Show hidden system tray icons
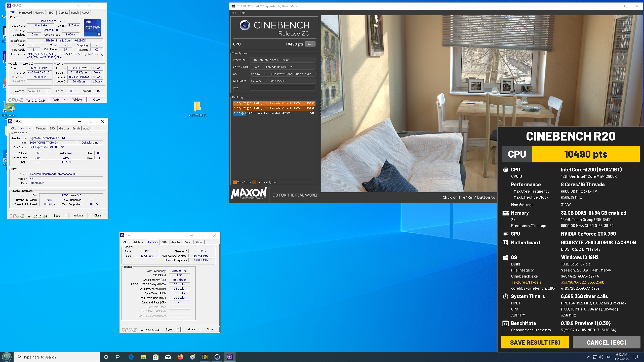Viewport: 644px width, 362px height. point(589,357)
